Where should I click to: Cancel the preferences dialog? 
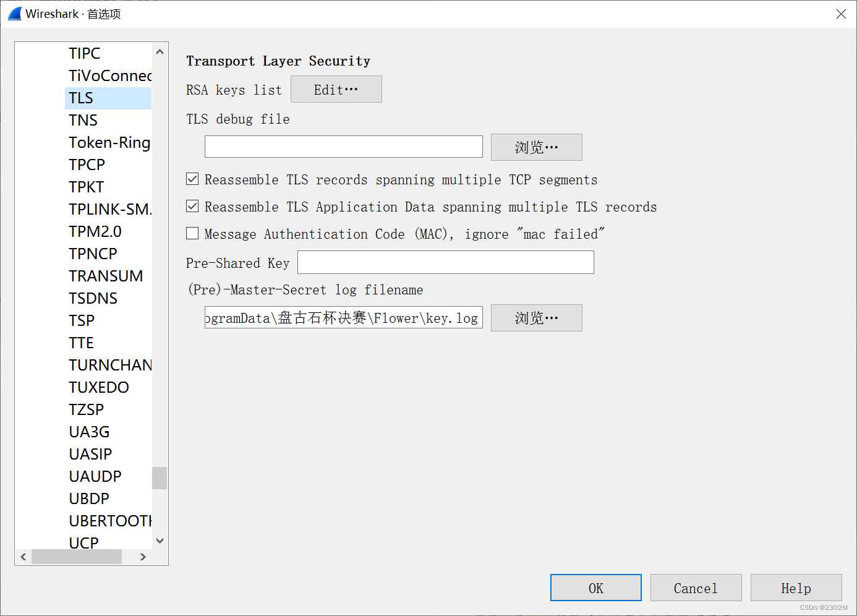pos(696,588)
